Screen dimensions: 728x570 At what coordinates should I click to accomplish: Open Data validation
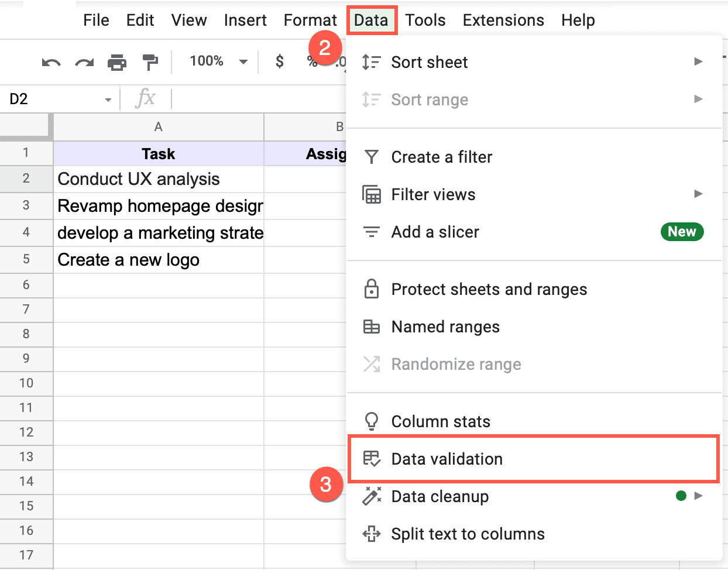(x=447, y=459)
